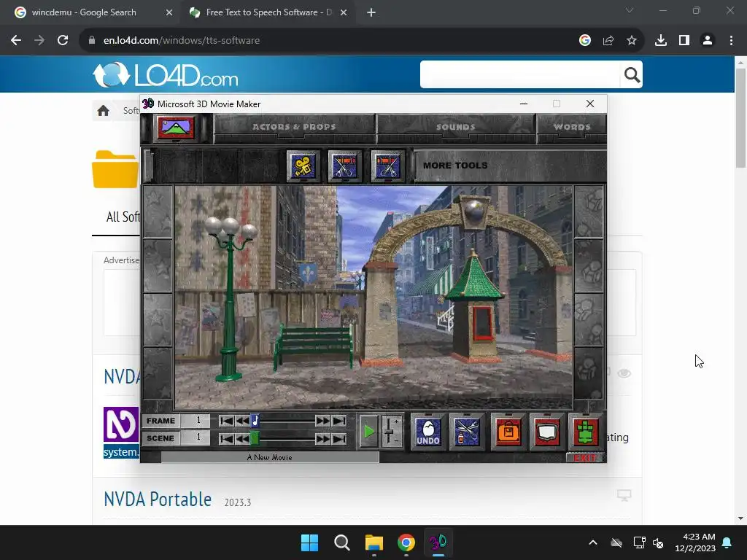Viewport: 747px width, 560px height.
Task: Exit 3D Movie Maker
Action: click(x=584, y=458)
